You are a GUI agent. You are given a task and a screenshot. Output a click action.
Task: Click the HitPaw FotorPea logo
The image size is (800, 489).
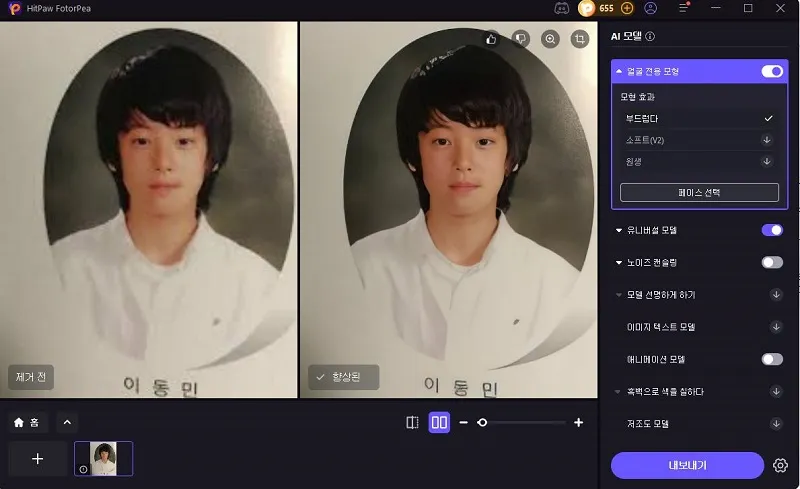pyautogui.click(x=15, y=8)
